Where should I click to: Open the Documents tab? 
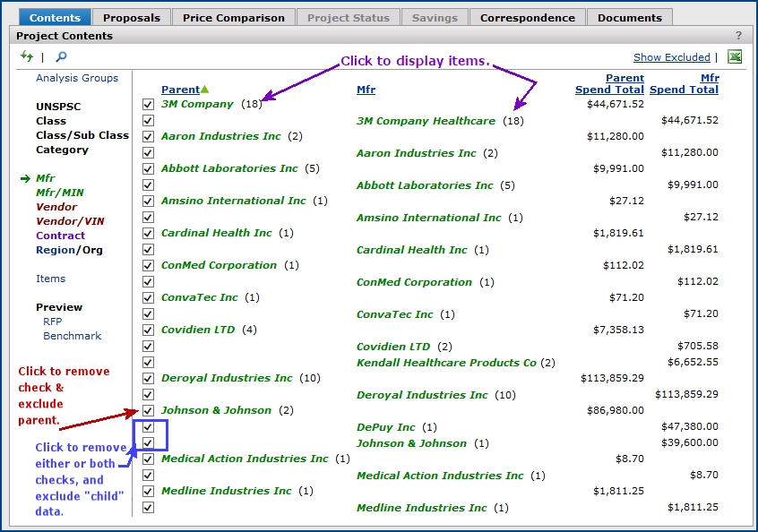[x=629, y=18]
